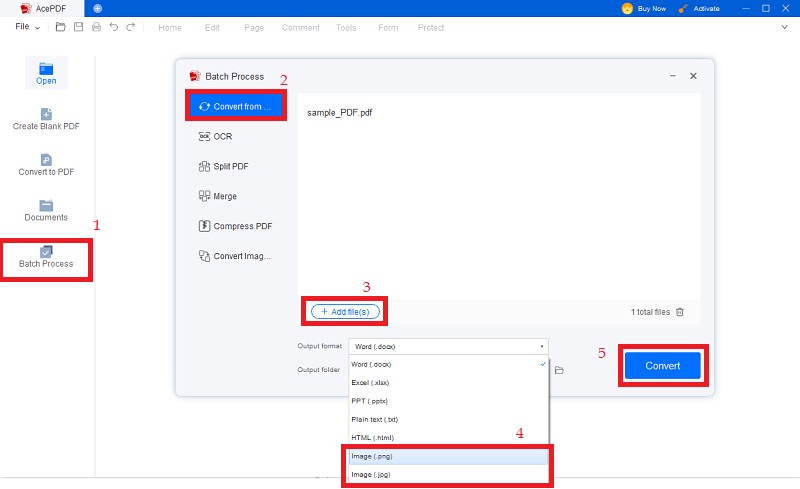Viewport: 800px width, 489px height.
Task: Choose Excel (.xlsx) from format list
Action: (448, 383)
